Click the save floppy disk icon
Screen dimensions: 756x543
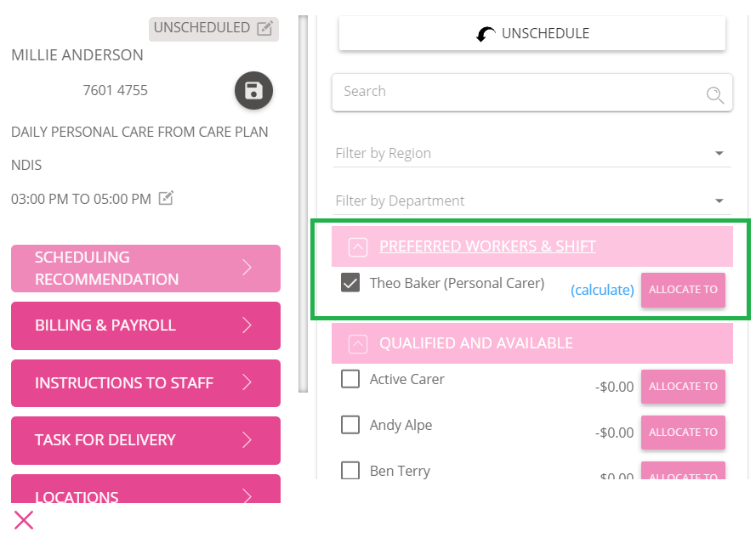coord(253,91)
